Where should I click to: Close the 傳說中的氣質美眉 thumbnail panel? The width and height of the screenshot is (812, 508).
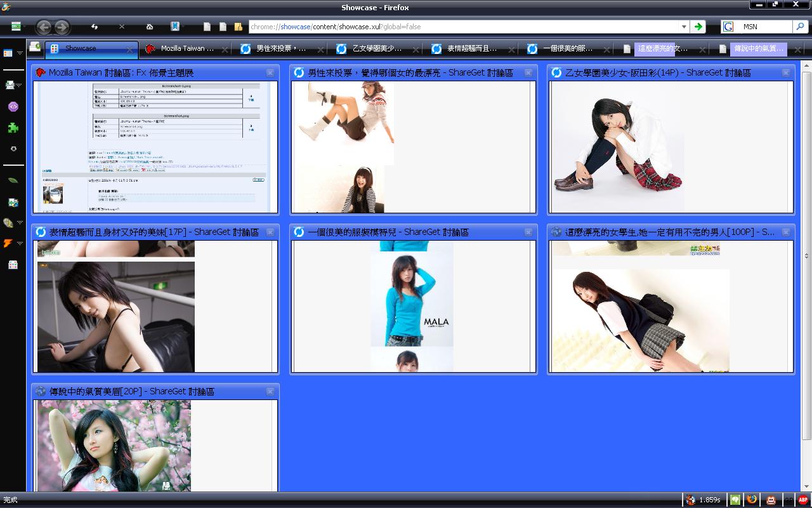(x=270, y=392)
